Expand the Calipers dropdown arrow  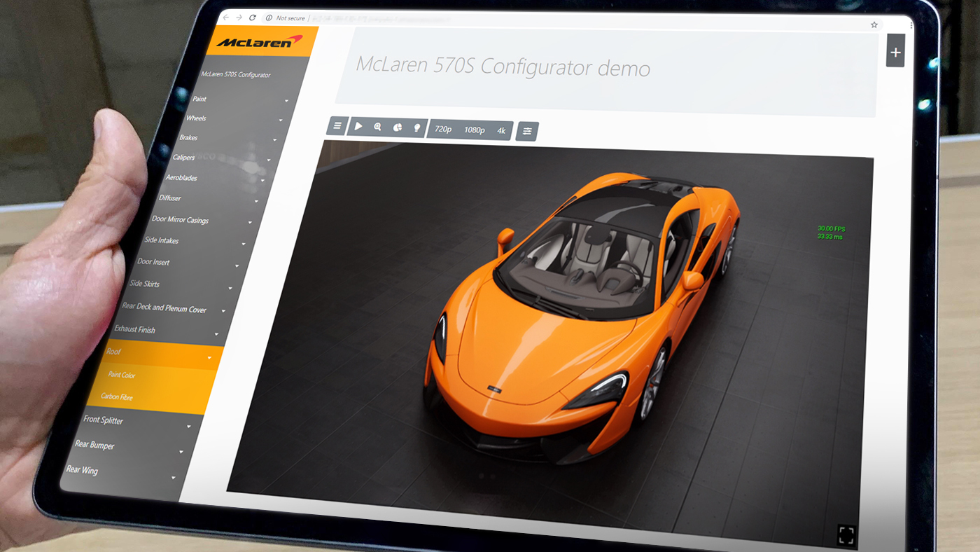click(268, 160)
